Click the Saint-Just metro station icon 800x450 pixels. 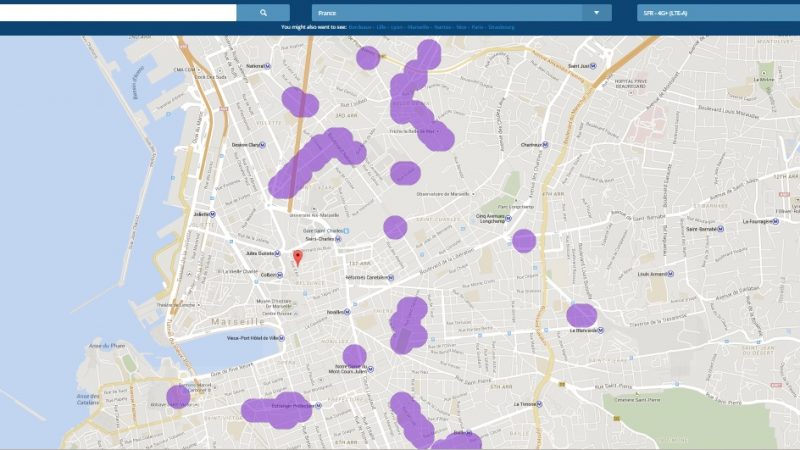click(591, 66)
